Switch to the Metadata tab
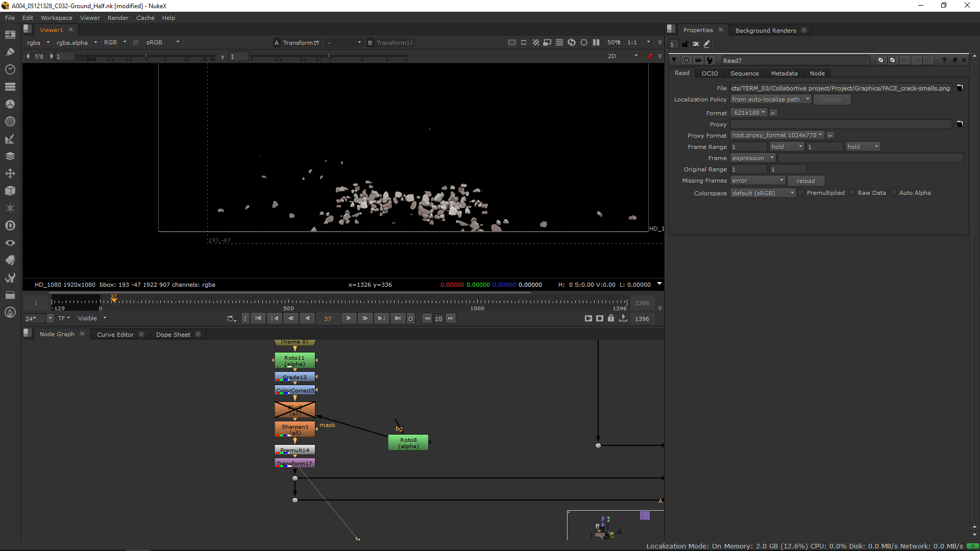The width and height of the screenshot is (980, 551). [784, 73]
